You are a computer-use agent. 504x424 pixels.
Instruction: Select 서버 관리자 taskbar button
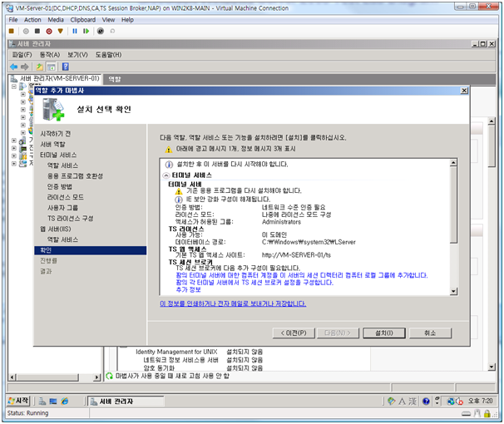tap(126, 402)
